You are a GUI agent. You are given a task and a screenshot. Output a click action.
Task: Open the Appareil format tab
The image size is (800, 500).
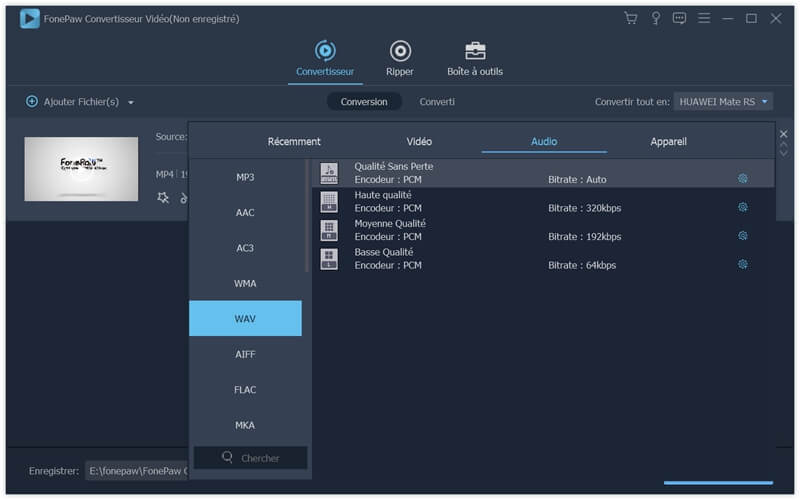click(x=668, y=141)
